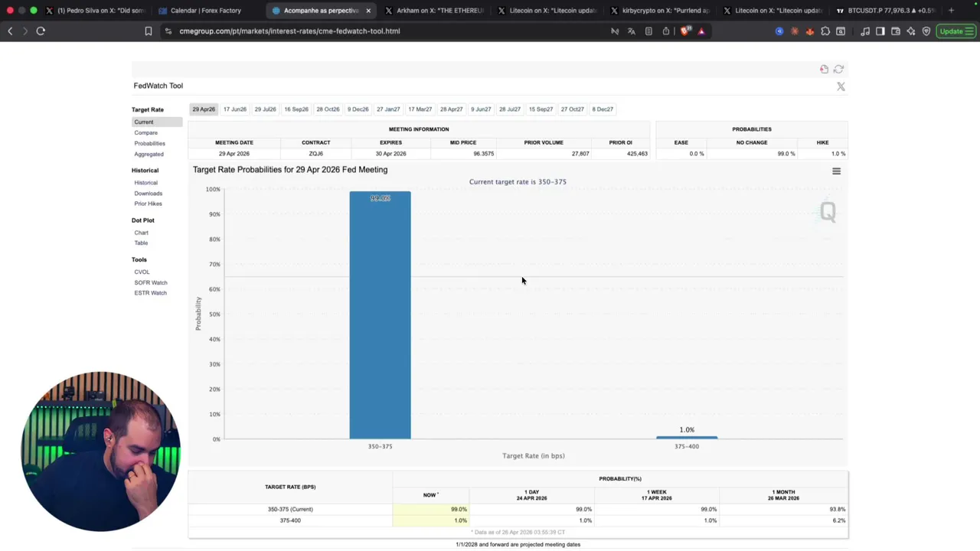
Task: Open the ESTR Watch tool link
Action: pos(151,293)
